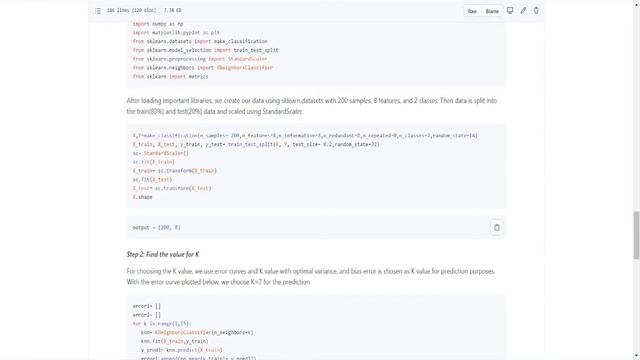Open the file outline list icon

click(x=98, y=11)
